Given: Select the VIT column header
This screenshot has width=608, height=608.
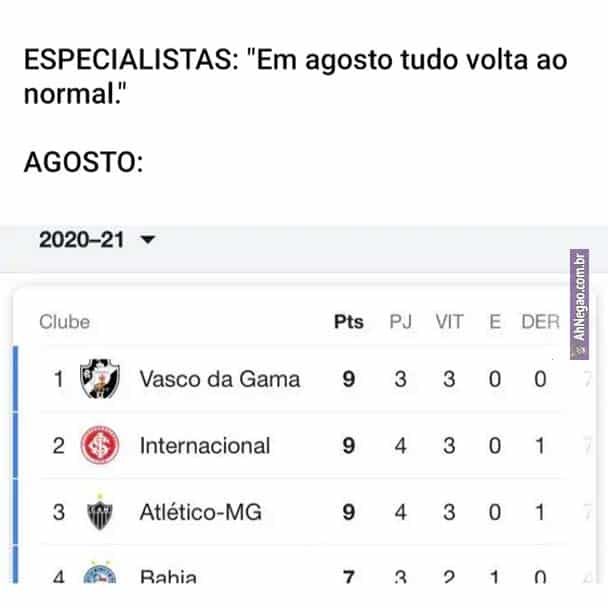Looking at the screenshot, I should [x=449, y=322].
